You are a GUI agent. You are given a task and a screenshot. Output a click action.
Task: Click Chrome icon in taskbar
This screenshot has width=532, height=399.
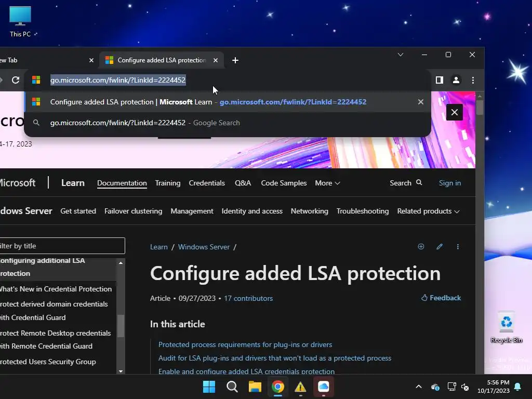pos(278,387)
